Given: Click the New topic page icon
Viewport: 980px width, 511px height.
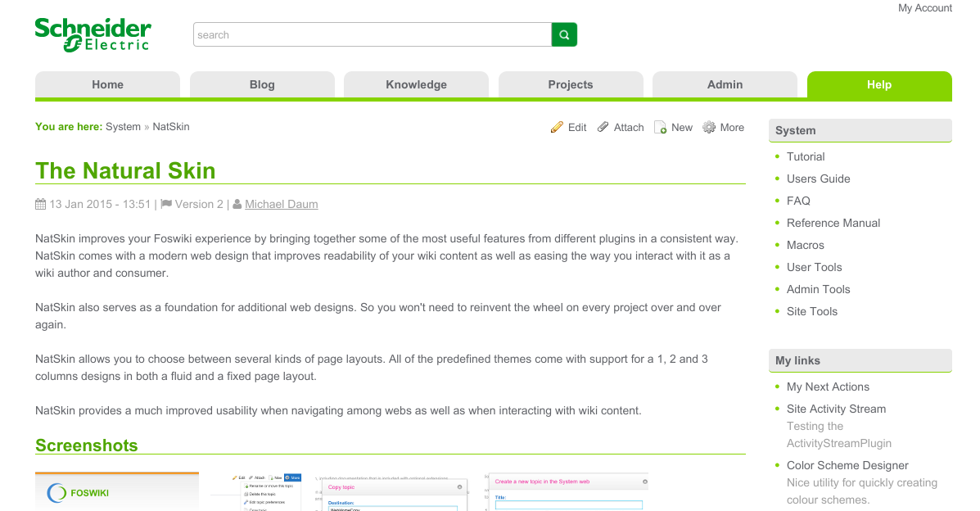Looking at the screenshot, I should [660, 128].
